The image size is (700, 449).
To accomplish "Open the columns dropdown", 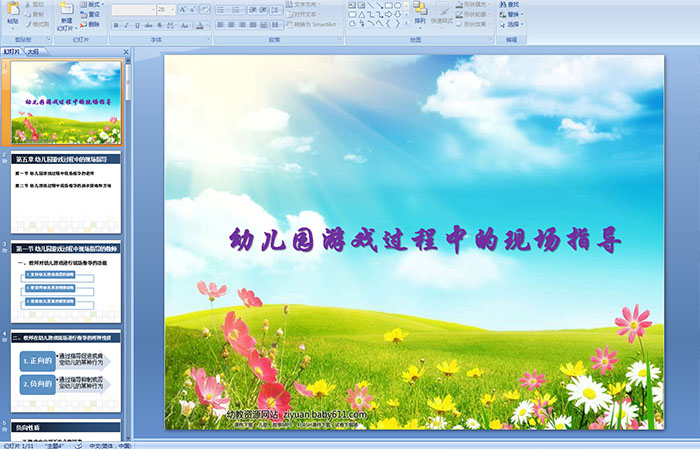I will click(277, 25).
